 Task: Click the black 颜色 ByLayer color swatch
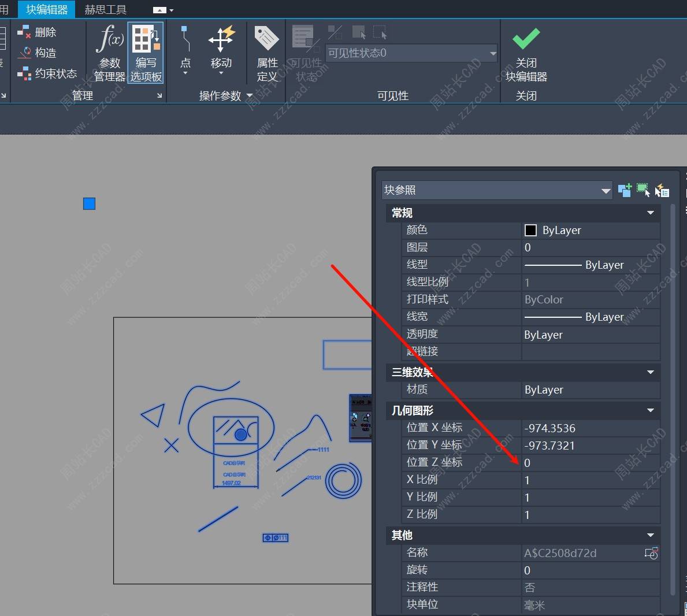[530, 231]
